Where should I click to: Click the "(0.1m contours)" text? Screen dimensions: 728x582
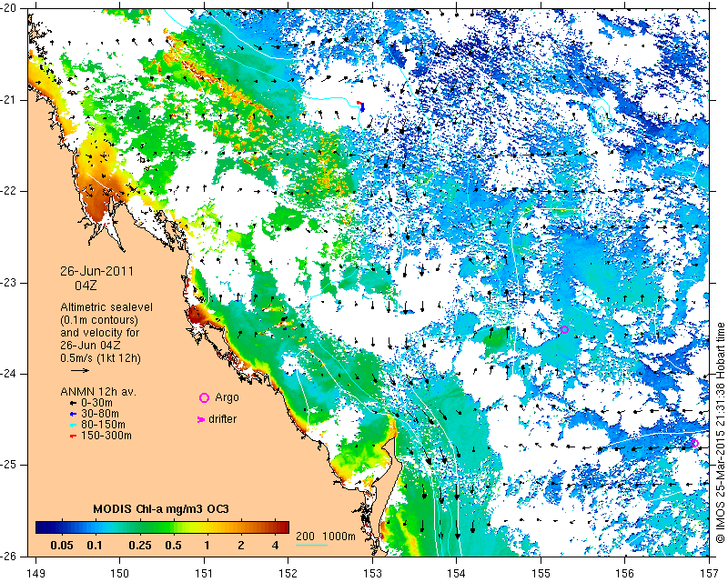[x=99, y=320]
